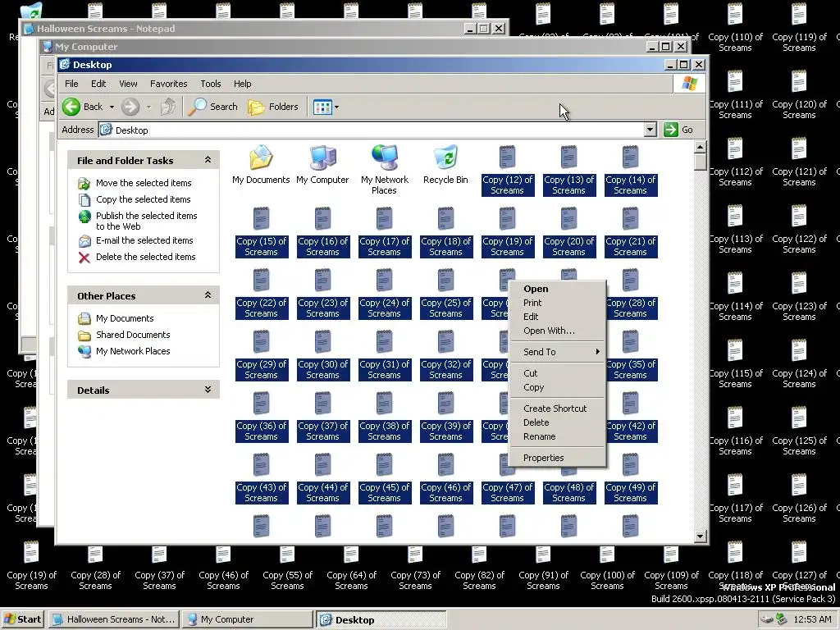
Task: Choose Copy in the context menu
Action: (557, 387)
